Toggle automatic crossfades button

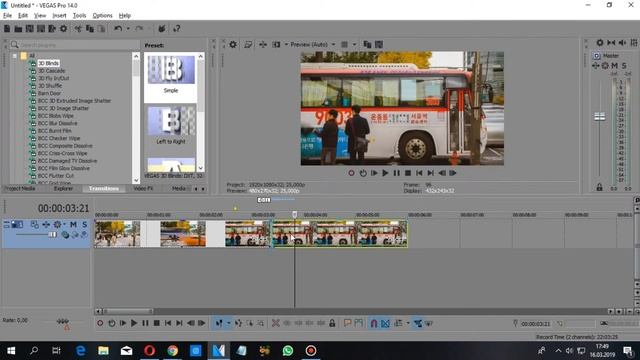[385, 323]
